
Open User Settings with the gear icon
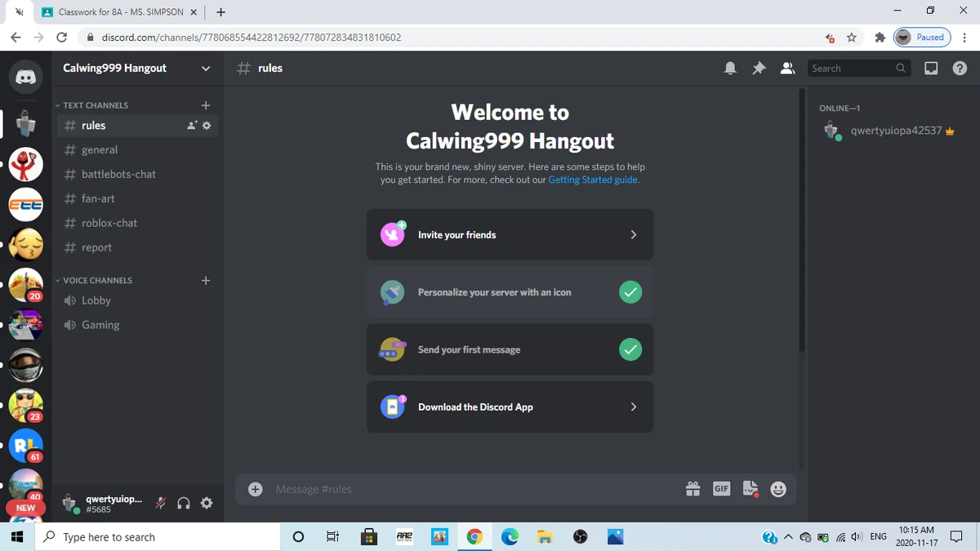point(207,503)
